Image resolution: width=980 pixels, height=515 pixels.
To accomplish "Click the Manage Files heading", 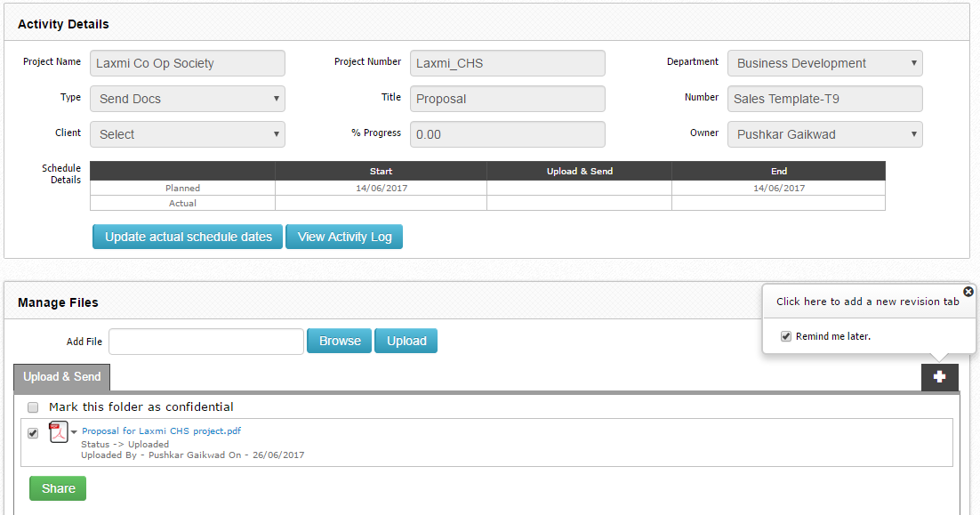I will (x=58, y=302).
